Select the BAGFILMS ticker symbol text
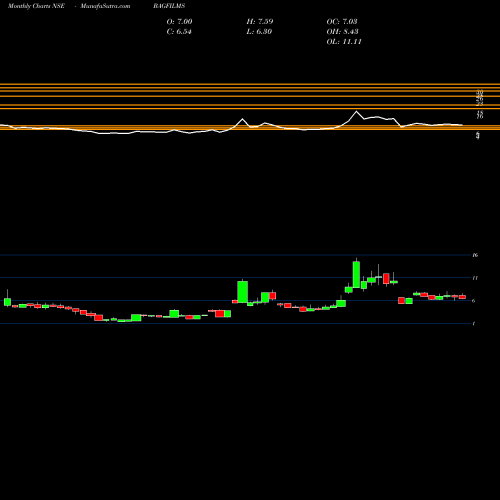Image resolution: width=500 pixels, height=500 pixels. click(169, 6)
